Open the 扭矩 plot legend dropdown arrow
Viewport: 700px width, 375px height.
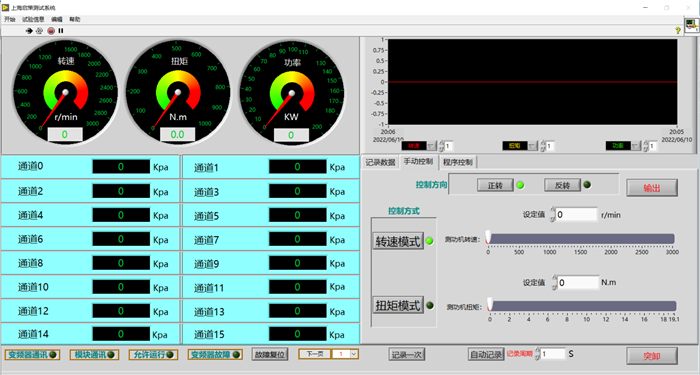click(533, 146)
